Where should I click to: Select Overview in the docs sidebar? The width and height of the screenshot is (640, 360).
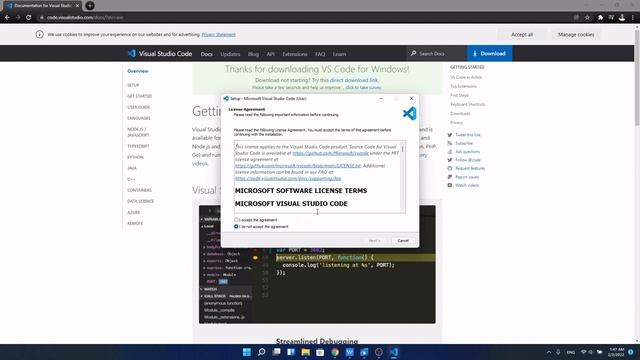coord(138,71)
